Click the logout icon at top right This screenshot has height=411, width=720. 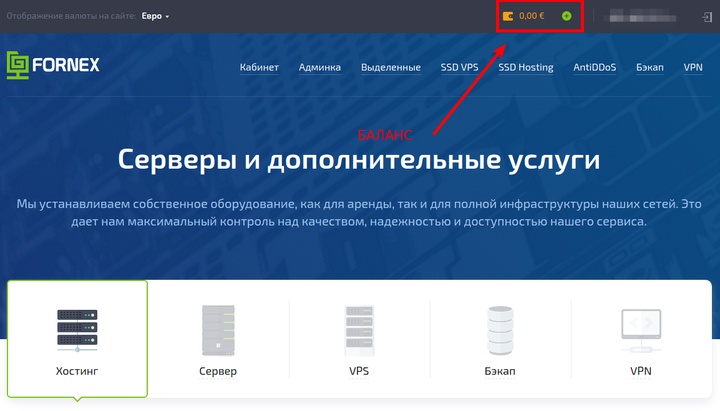point(707,17)
